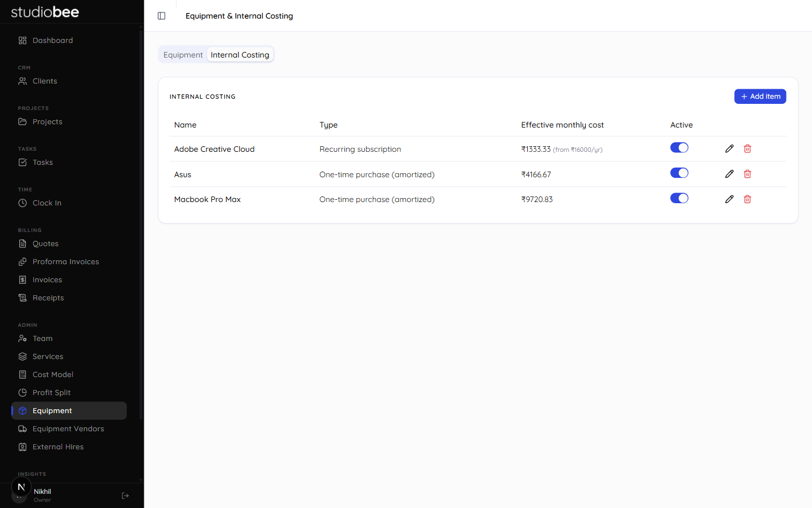Open the Team admin page
The height and width of the screenshot is (508, 812).
click(x=69, y=339)
